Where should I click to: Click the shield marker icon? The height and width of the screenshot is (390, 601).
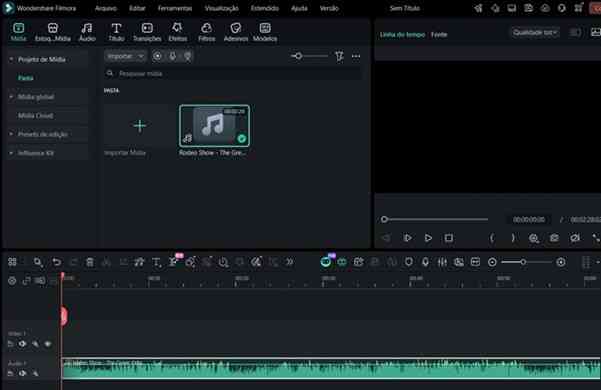point(409,262)
